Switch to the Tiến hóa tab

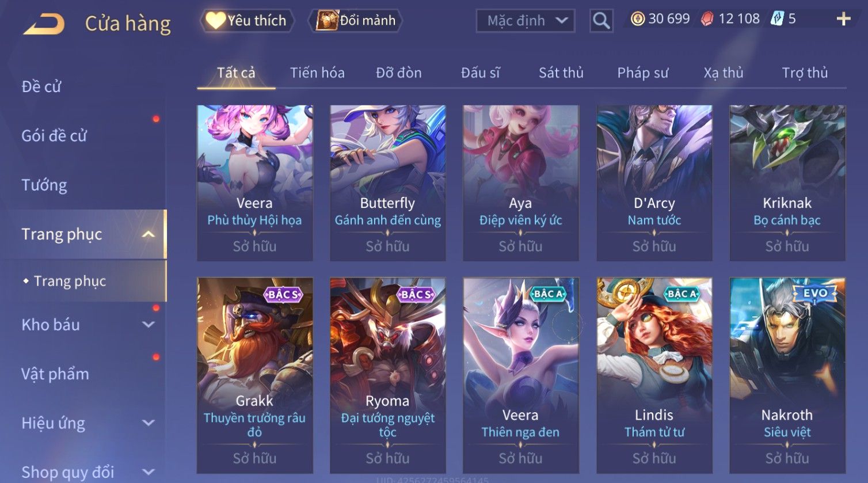coord(317,73)
